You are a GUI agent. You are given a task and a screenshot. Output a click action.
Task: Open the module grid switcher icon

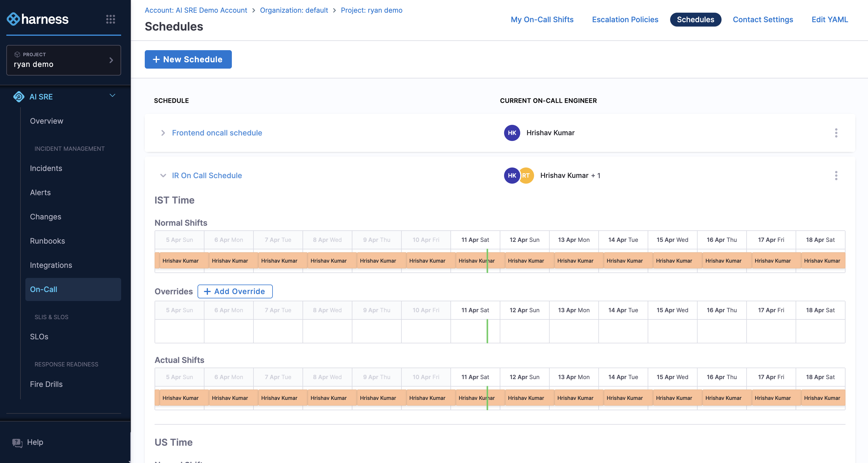[110, 19]
